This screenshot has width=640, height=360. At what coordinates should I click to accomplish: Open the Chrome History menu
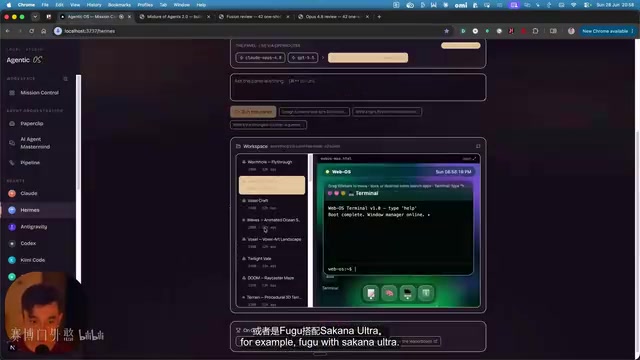point(94,5)
